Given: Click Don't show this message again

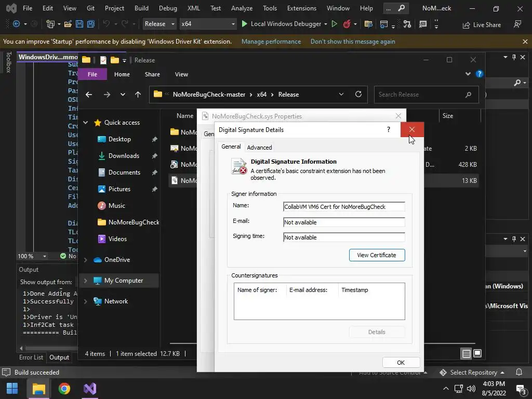Looking at the screenshot, I should click(353, 42).
